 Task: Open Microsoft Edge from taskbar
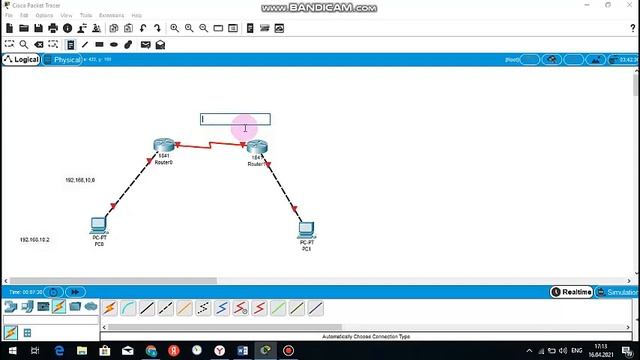[59, 351]
